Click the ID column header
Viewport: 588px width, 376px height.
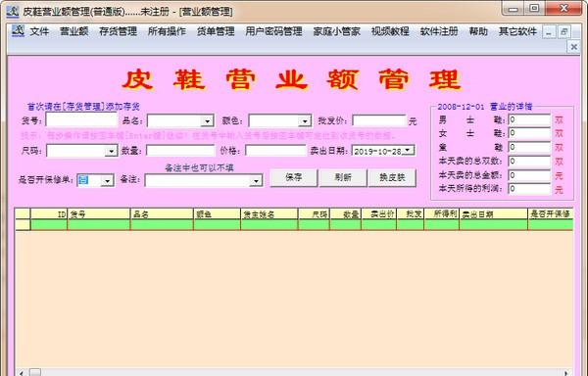(49, 213)
